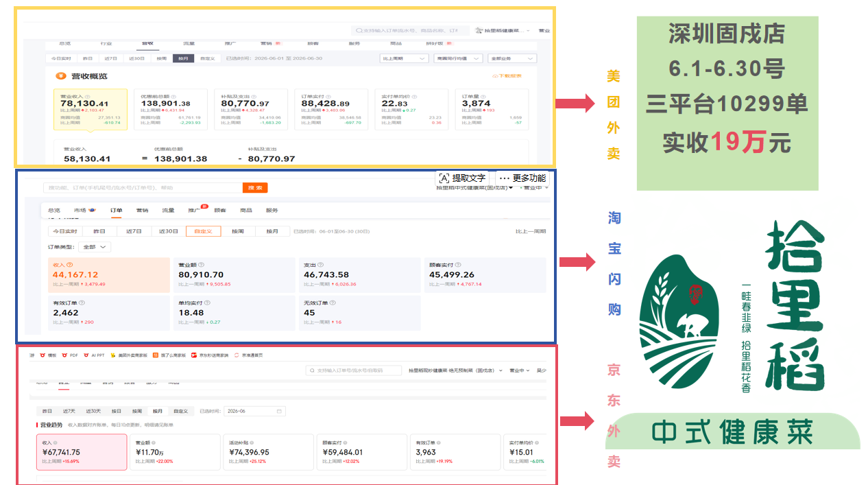Click 比上一周期 link in Taobao panel
The width and height of the screenshot is (868, 485).
coord(531,231)
